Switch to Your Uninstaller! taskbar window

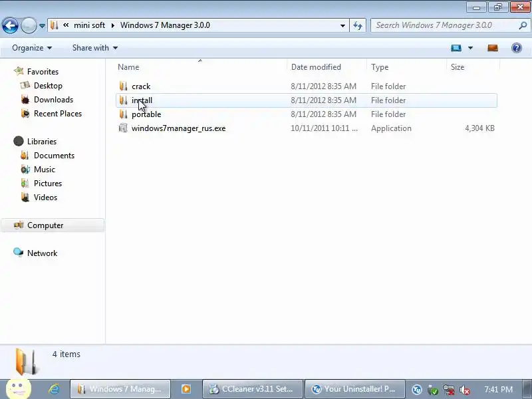355,389
